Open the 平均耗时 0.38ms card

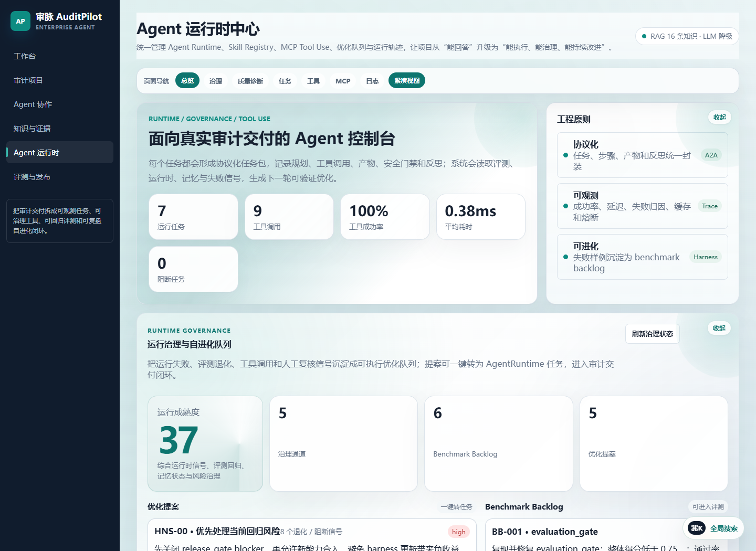pos(481,217)
